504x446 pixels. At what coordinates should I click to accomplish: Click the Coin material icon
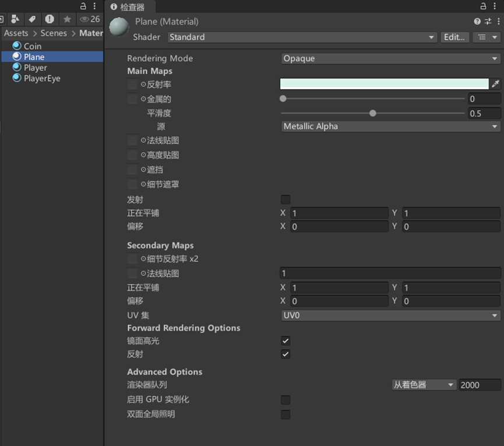[17, 46]
